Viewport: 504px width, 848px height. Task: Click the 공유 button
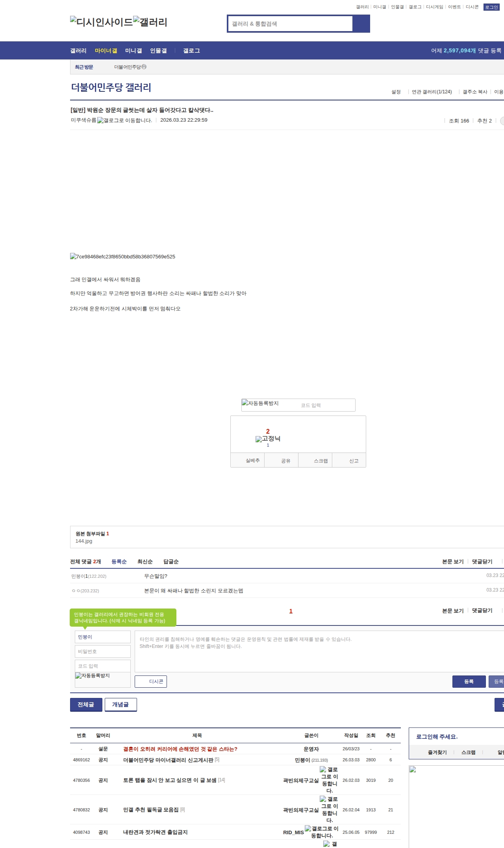[282, 460]
